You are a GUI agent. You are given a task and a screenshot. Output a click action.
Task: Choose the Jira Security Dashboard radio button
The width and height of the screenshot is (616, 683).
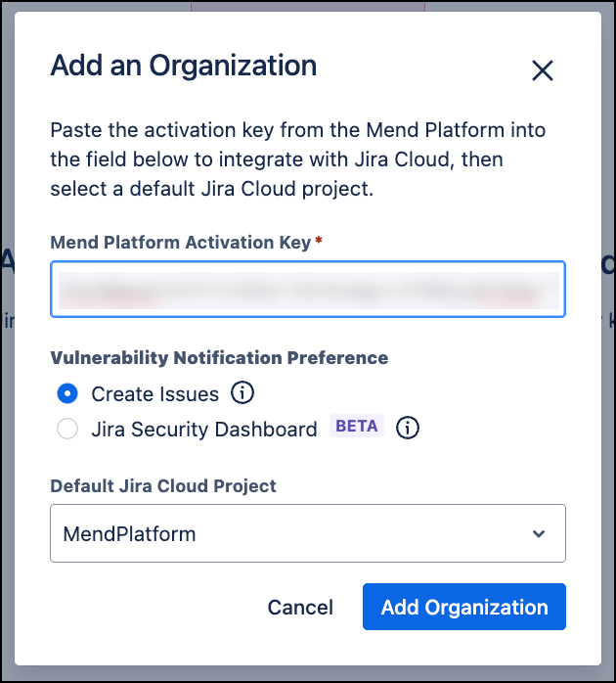click(67, 429)
